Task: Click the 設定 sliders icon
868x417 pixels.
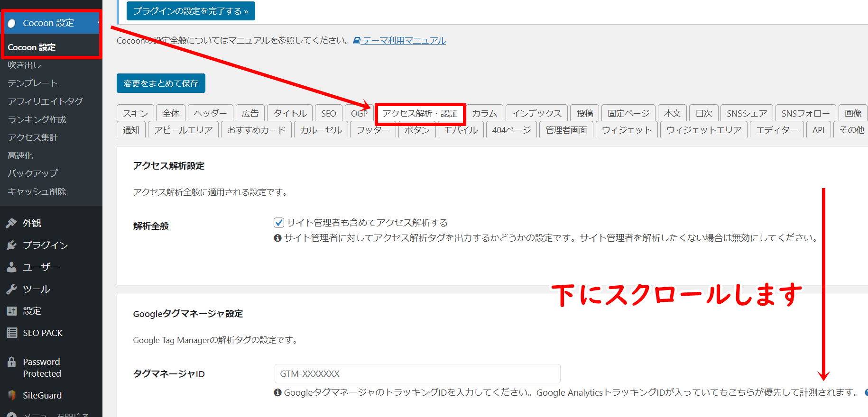Action: pyautogui.click(x=12, y=311)
